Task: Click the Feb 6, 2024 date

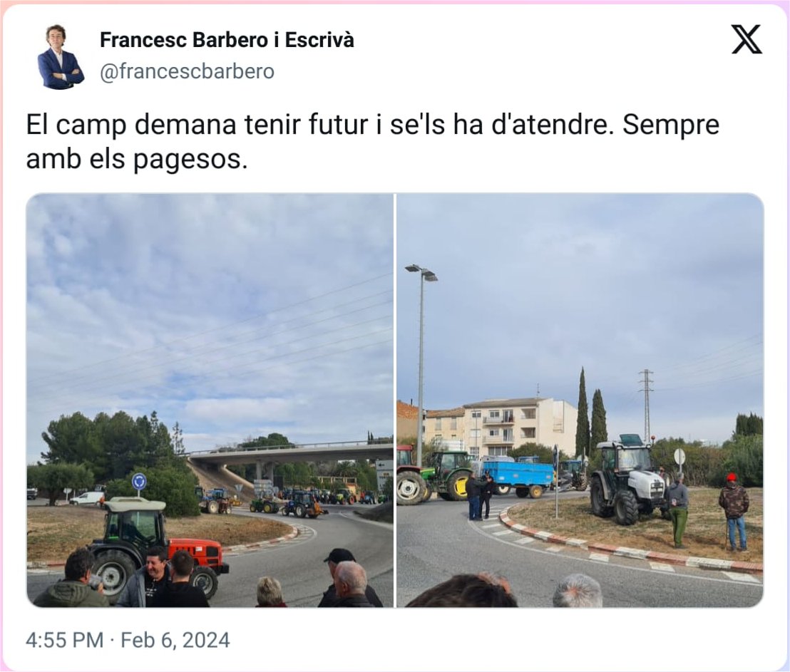Action: click(x=175, y=640)
